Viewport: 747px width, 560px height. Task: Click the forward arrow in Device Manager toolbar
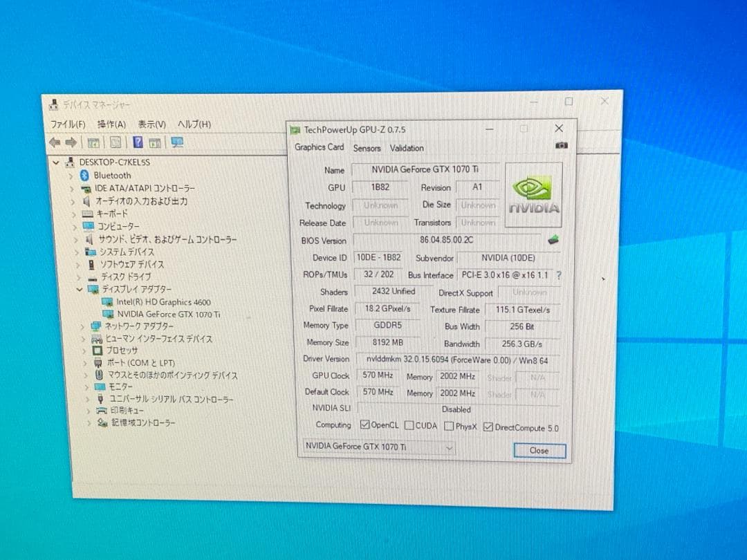[x=71, y=143]
